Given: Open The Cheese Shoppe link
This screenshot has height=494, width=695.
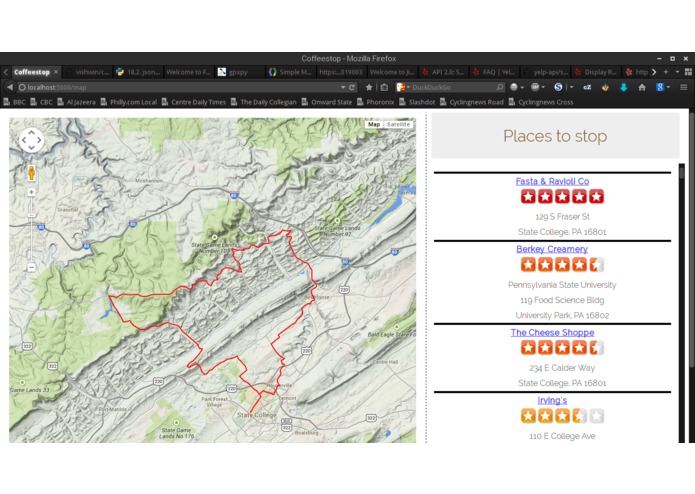Looking at the screenshot, I should point(552,332).
